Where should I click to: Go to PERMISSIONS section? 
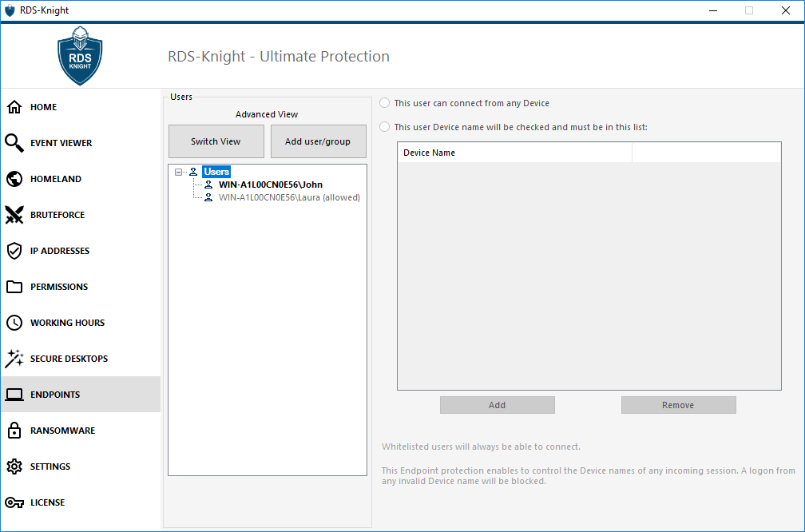(x=81, y=287)
